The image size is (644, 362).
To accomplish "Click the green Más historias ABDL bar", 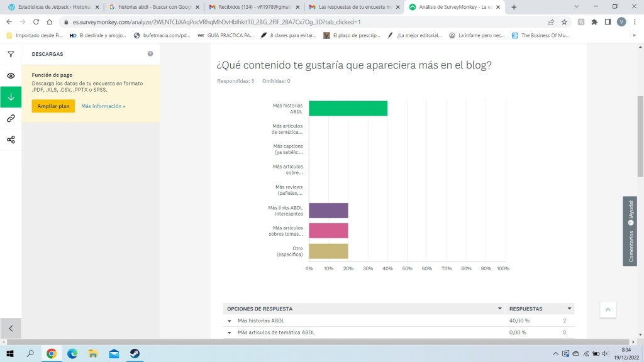I will pos(348,108).
